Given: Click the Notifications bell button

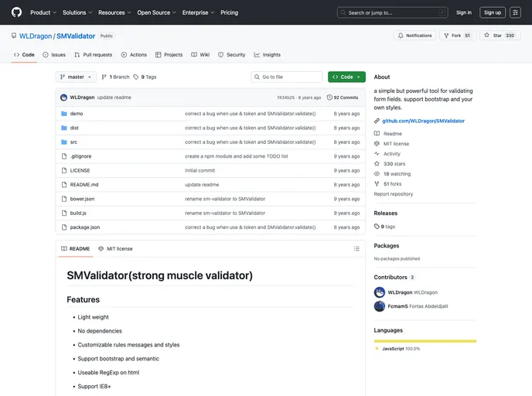Looking at the screenshot, I should click(414, 36).
